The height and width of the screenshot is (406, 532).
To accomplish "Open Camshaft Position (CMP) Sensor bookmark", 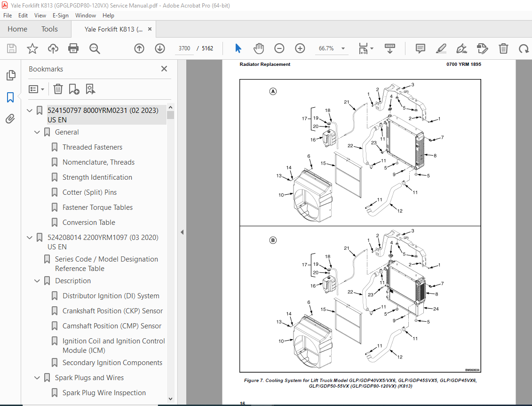I will [x=111, y=326].
